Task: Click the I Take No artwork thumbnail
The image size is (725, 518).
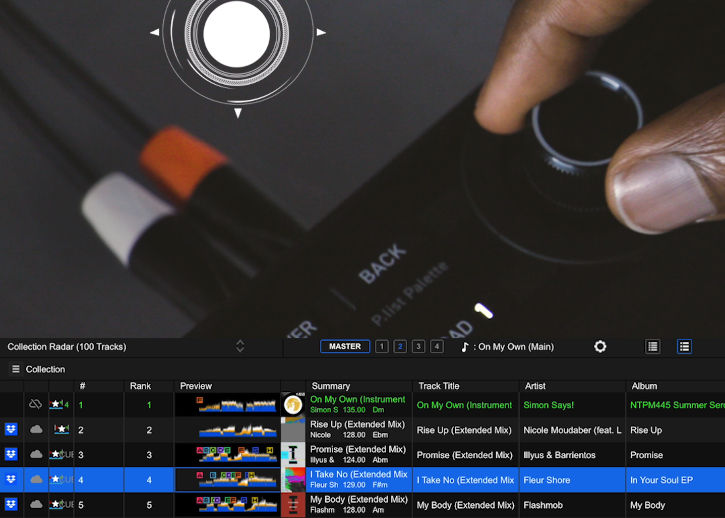Action: pyautogui.click(x=293, y=480)
